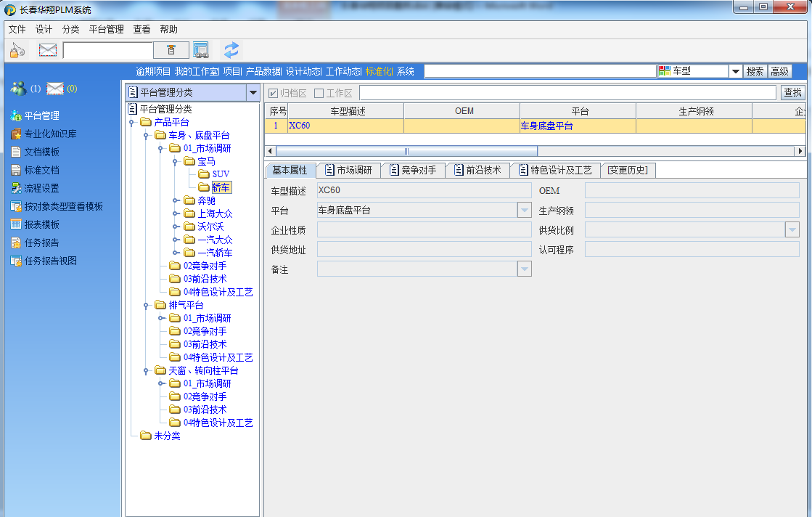Viewport: 812px width, 517px height.
Task: Open the 供货比例 dropdown arrow
Action: point(792,229)
